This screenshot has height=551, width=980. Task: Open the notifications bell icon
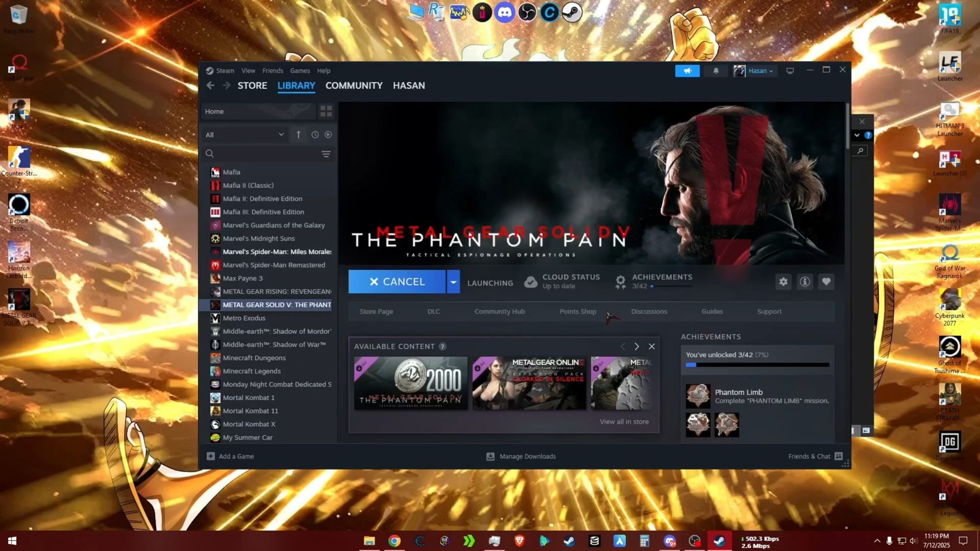716,71
